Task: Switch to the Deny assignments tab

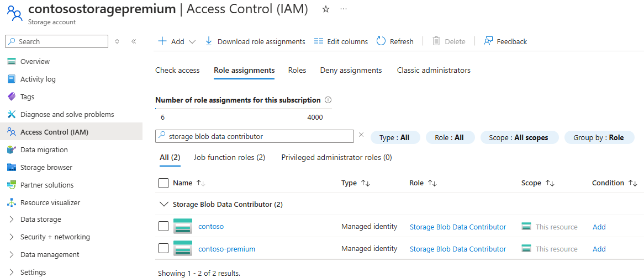Action: 351,71
